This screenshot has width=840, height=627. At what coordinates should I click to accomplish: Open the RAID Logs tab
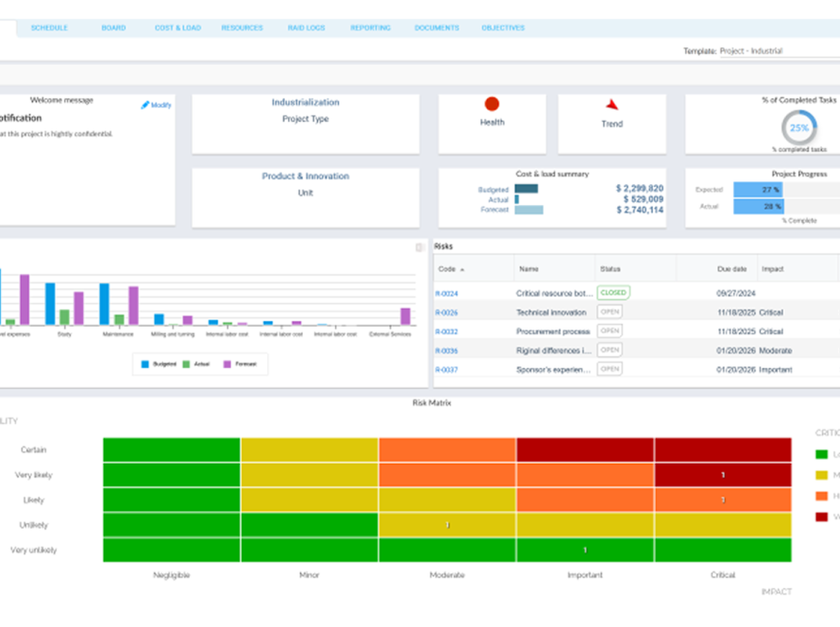click(307, 28)
